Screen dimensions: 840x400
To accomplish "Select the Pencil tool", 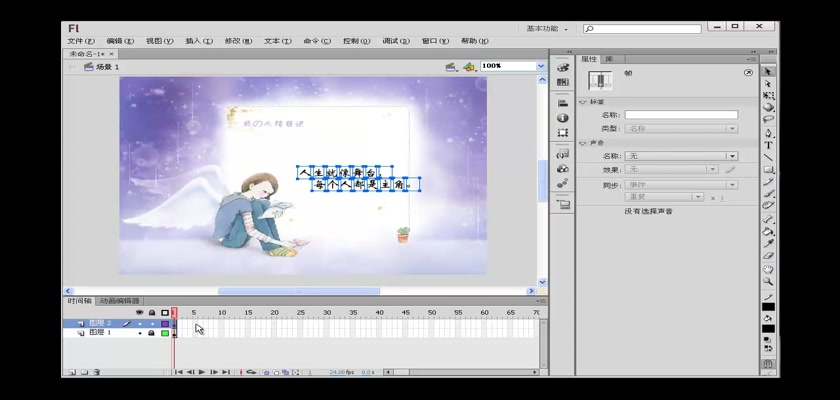I will coord(768,182).
